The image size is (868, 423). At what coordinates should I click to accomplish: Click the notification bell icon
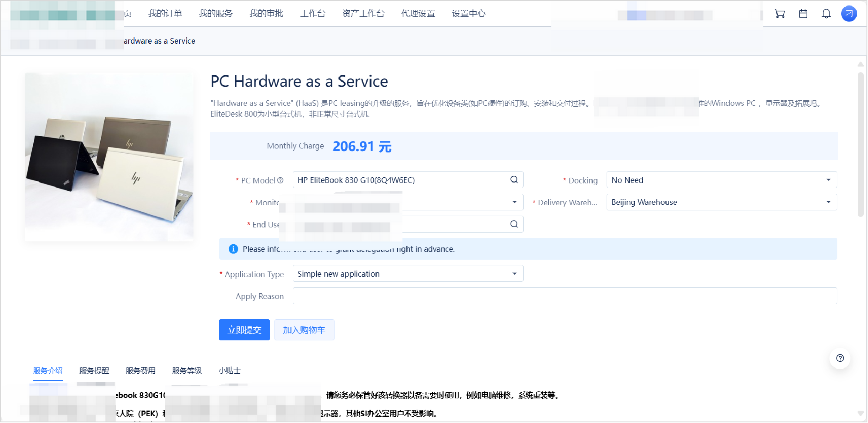point(826,14)
